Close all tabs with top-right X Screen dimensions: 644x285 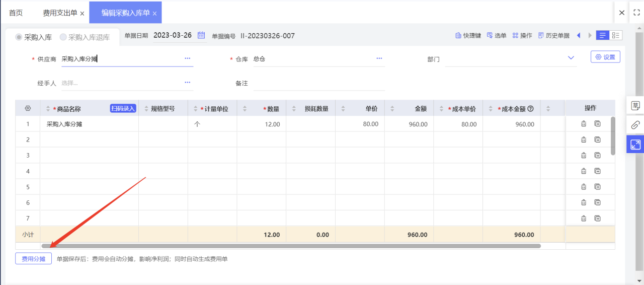click(x=622, y=13)
